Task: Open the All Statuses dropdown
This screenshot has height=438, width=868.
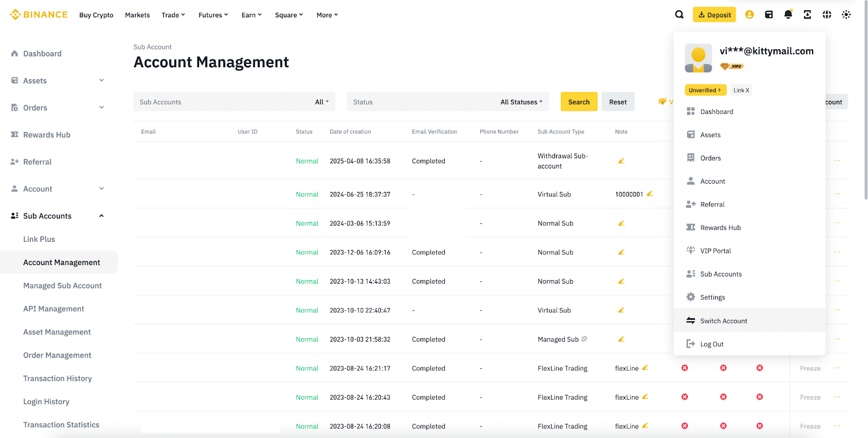Action: pyautogui.click(x=521, y=102)
